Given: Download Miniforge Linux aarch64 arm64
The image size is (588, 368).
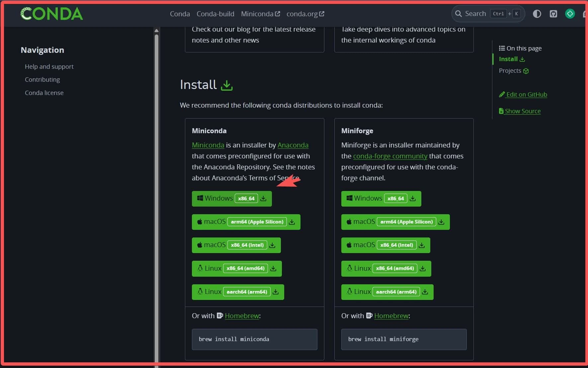Looking at the screenshot, I should (387, 292).
